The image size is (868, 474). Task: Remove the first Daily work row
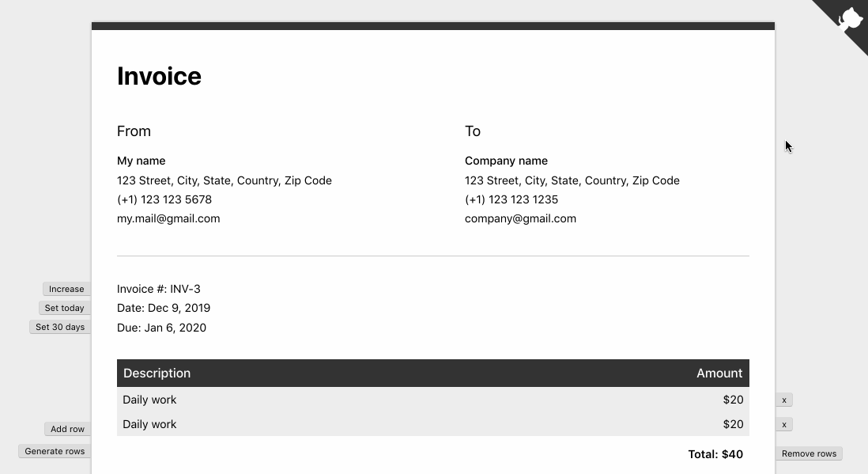point(784,400)
